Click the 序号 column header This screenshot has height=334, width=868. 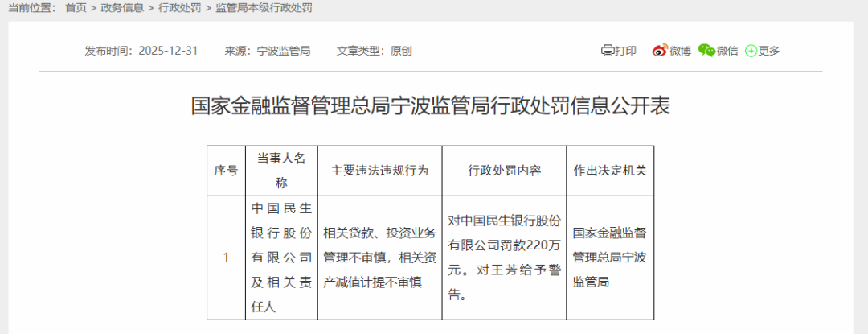(x=226, y=171)
